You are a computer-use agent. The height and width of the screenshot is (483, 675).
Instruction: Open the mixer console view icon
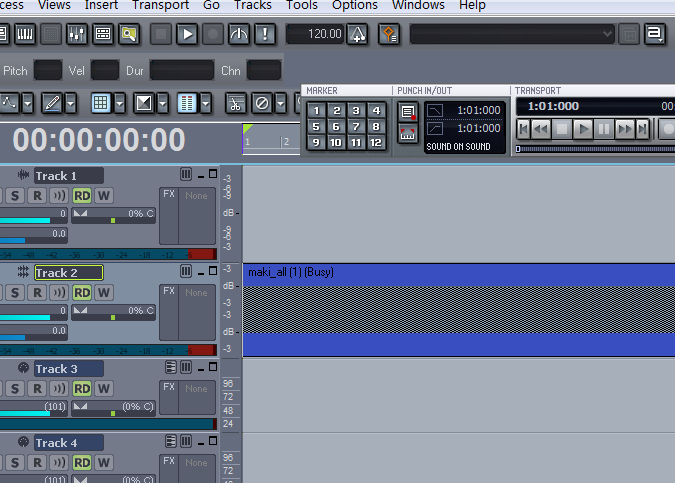click(x=77, y=34)
